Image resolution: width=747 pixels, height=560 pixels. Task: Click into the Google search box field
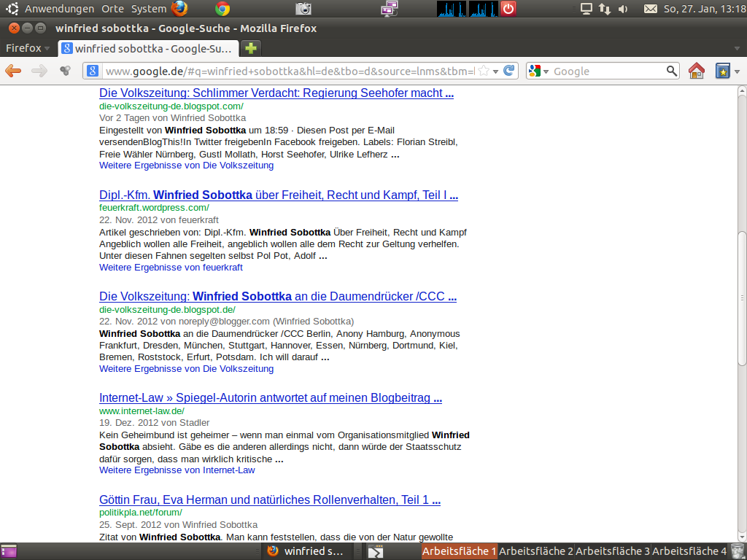(608, 71)
